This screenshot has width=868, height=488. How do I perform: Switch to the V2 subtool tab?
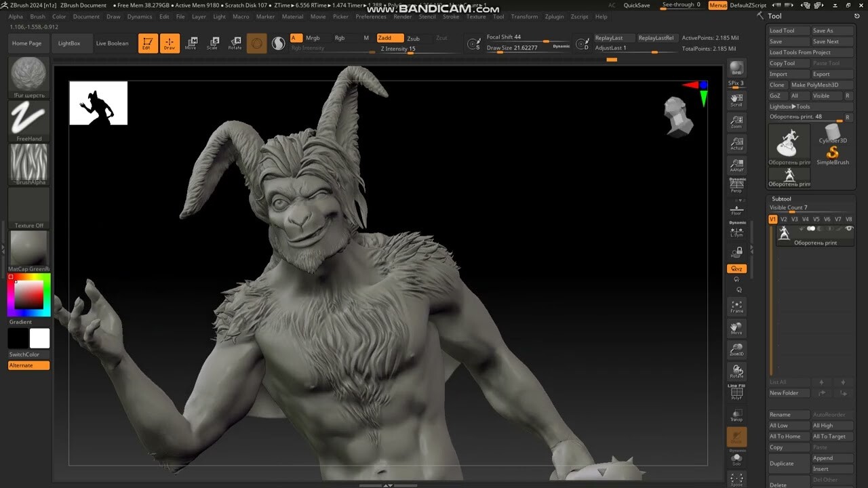point(783,219)
